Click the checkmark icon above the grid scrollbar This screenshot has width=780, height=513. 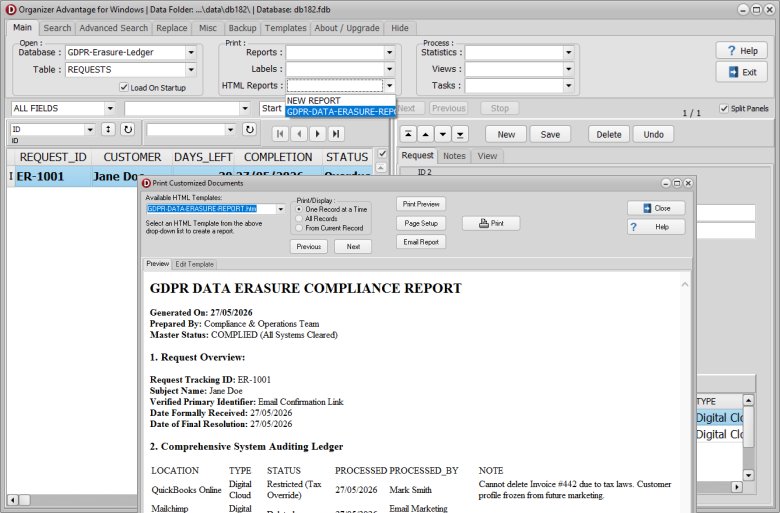(382, 154)
